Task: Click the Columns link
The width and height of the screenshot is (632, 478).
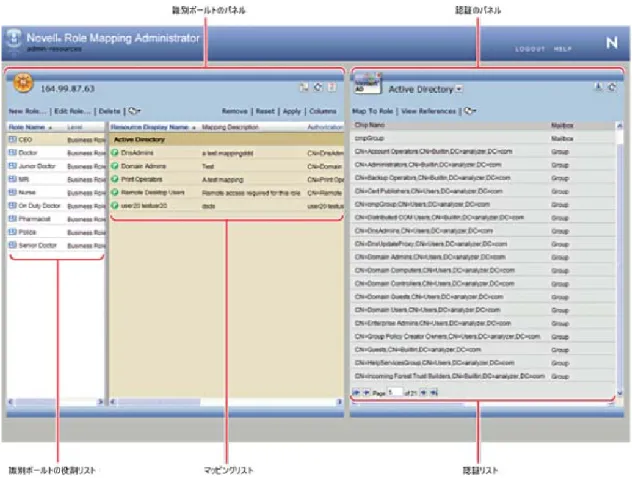Action: click(x=323, y=111)
